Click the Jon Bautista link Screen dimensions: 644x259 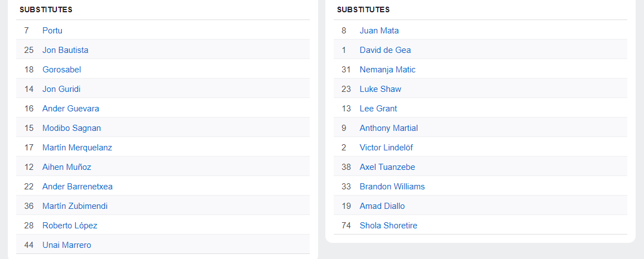coord(65,50)
